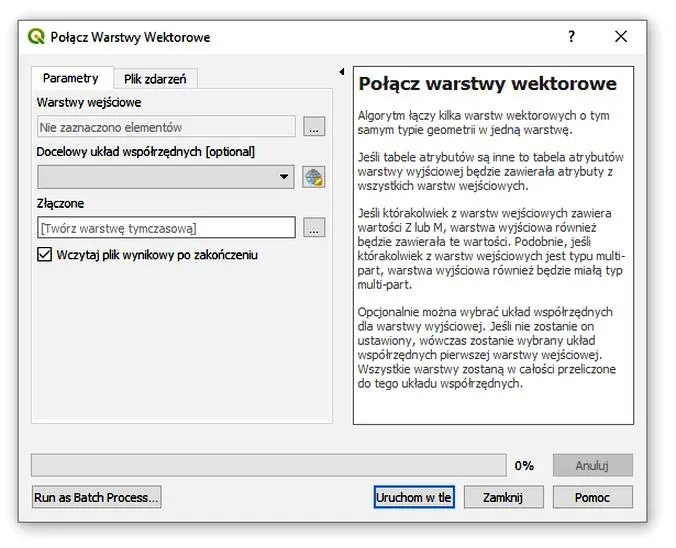The width and height of the screenshot is (676, 548).
Task: Open CRS selector globe icon
Action: 313,177
